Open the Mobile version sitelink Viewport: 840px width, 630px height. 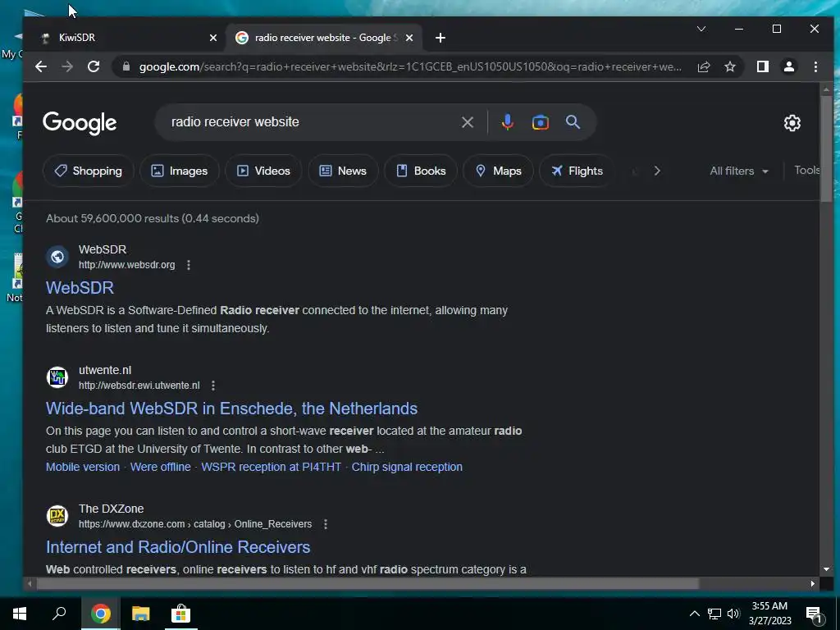(x=83, y=467)
